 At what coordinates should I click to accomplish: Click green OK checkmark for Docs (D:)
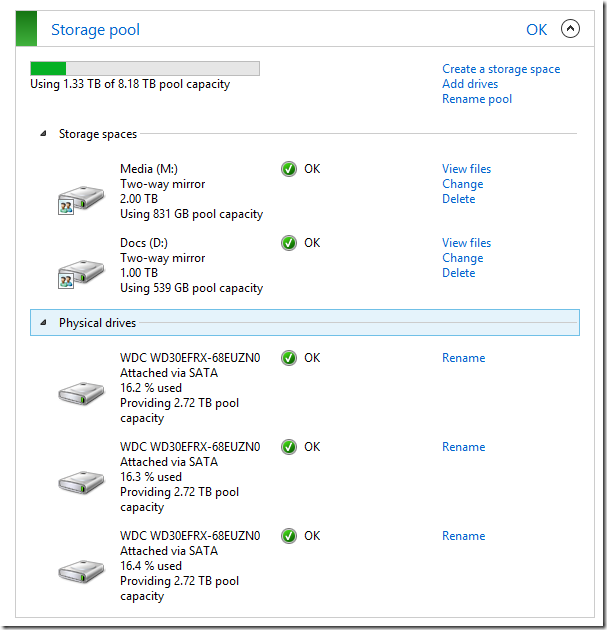tap(289, 243)
